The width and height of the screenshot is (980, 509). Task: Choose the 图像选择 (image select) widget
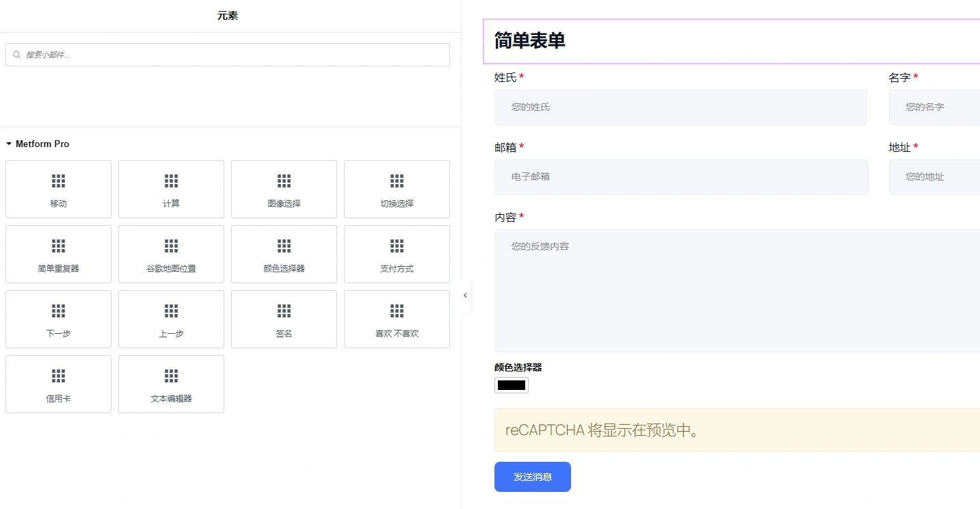click(284, 189)
